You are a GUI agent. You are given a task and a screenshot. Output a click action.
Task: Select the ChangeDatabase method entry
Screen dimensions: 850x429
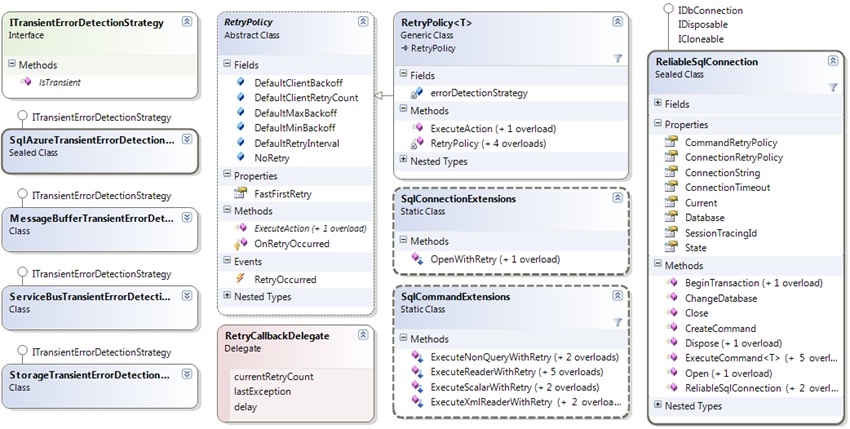click(x=721, y=298)
